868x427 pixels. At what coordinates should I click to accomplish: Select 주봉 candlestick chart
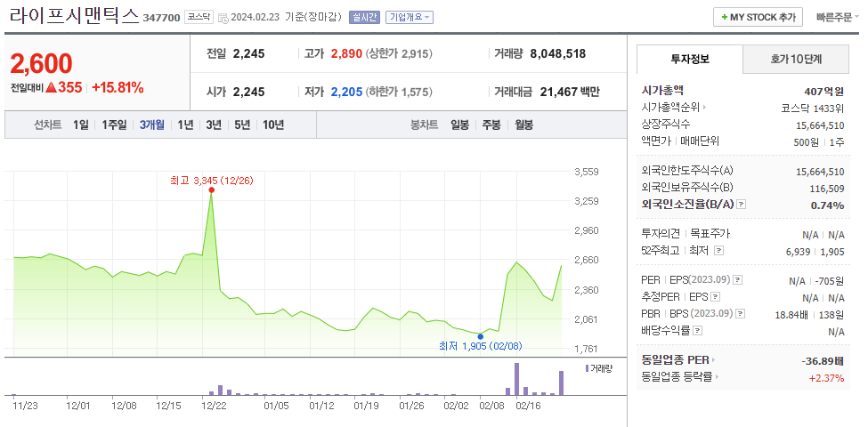click(491, 125)
